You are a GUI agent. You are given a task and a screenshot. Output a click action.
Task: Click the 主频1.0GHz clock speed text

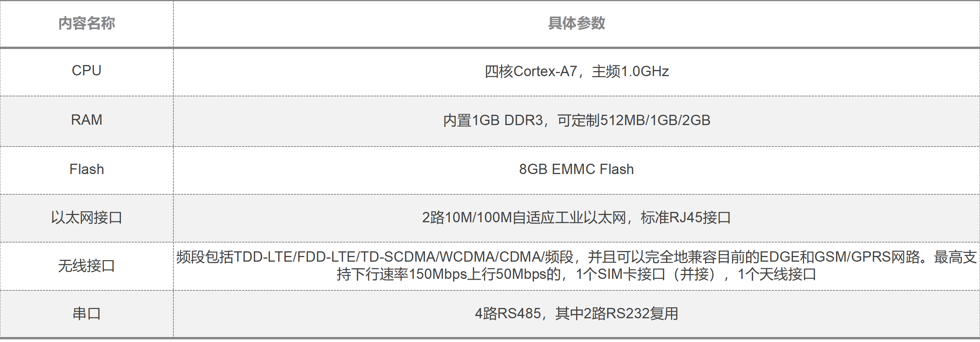coord(630,72)
